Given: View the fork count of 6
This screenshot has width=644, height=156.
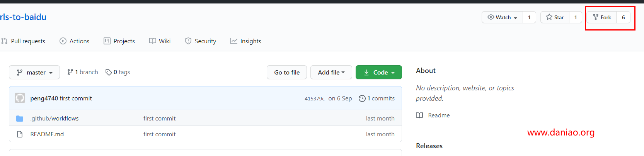Looking at the screenshot, I should pyautogui.click(x=623, y=17).
